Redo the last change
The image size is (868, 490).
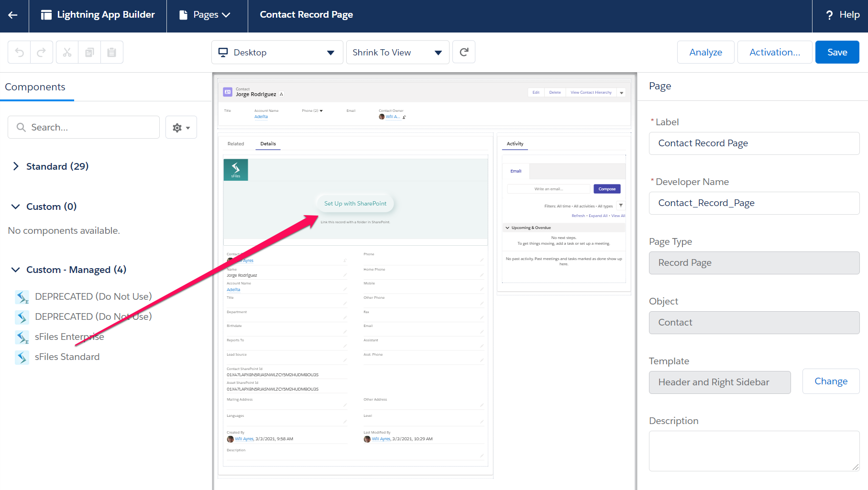(x=42, y=52)
